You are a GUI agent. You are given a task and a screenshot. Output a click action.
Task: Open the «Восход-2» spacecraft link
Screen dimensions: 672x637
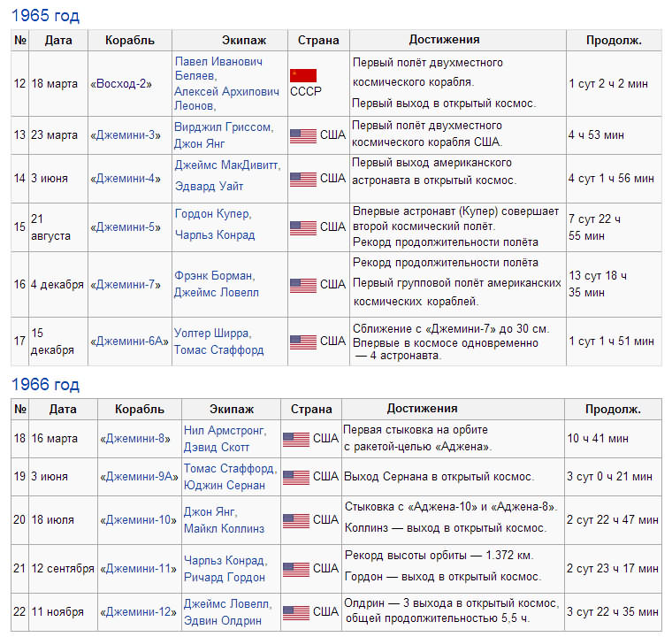[x=121, y=84]
